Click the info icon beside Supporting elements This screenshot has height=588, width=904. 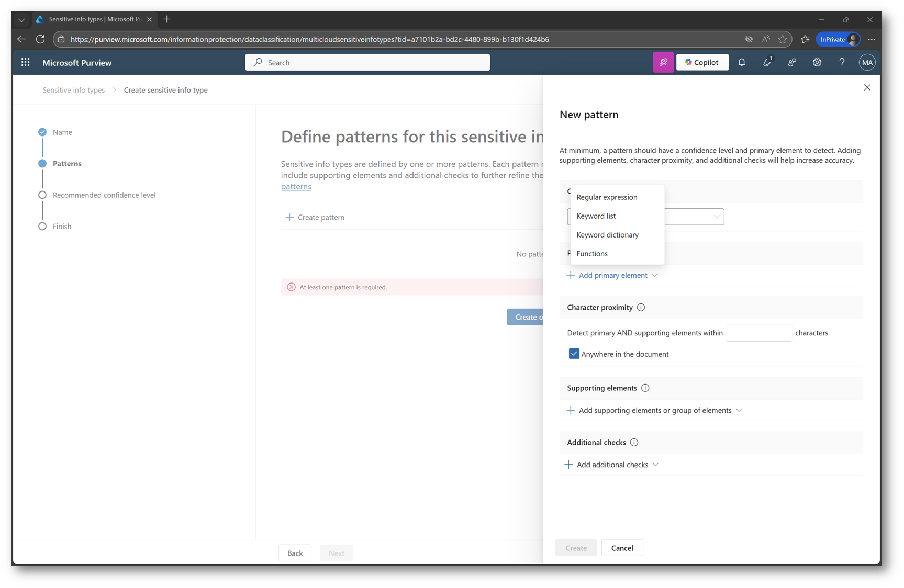tap(645, 388)
